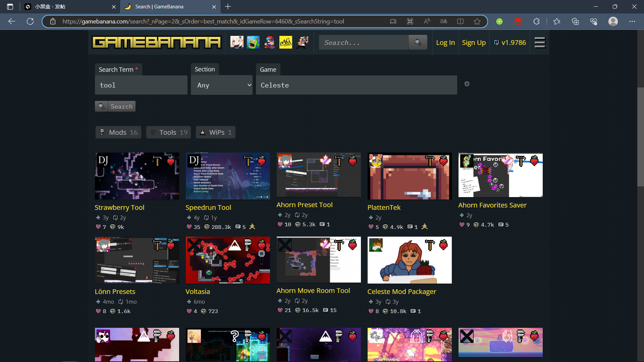644x362 pixels.
Task: Filter results by Mods 16
Action: [x=118, y=132]
